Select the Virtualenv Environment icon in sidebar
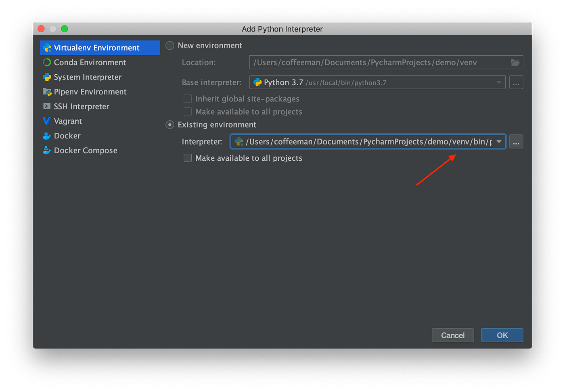The height and width of the screenshot is (392, 565). tap(47, 48)
